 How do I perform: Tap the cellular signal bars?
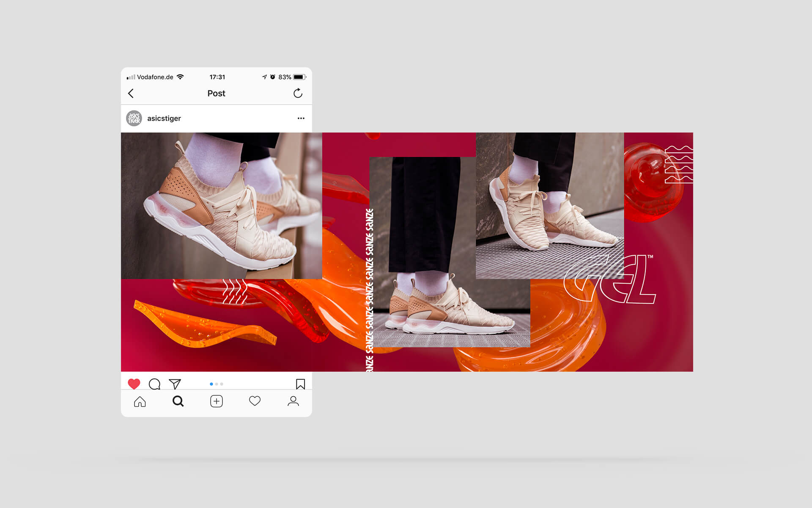pos(131,77)
